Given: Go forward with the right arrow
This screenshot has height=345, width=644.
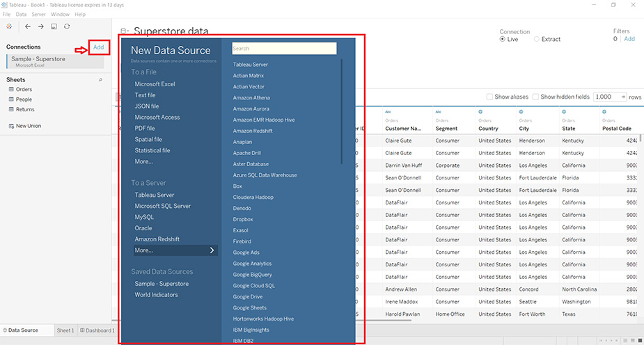Looking at the screenshot, I should (40, 26).
